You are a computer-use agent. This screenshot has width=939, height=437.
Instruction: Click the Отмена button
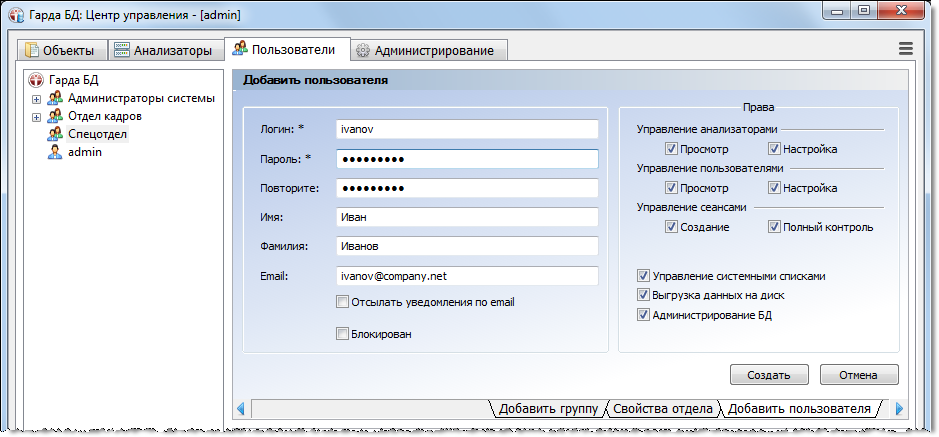[859, 375]
